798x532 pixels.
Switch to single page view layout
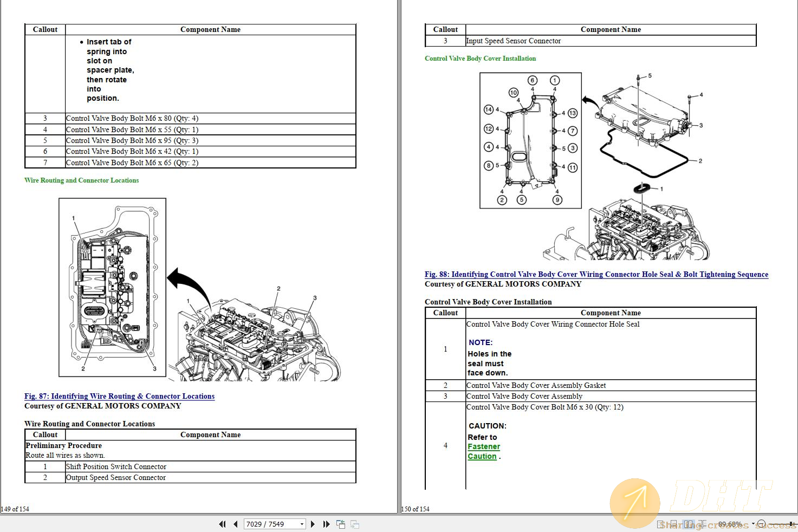660,524
